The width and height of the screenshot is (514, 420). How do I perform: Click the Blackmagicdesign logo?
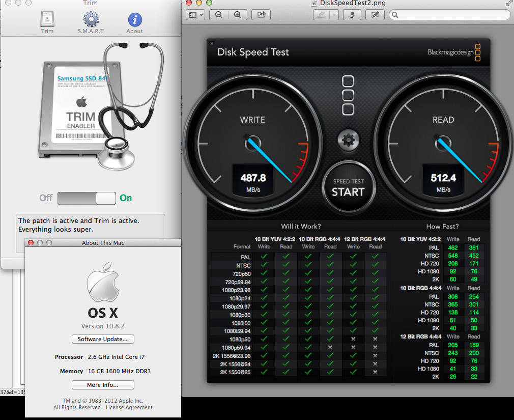454,52
